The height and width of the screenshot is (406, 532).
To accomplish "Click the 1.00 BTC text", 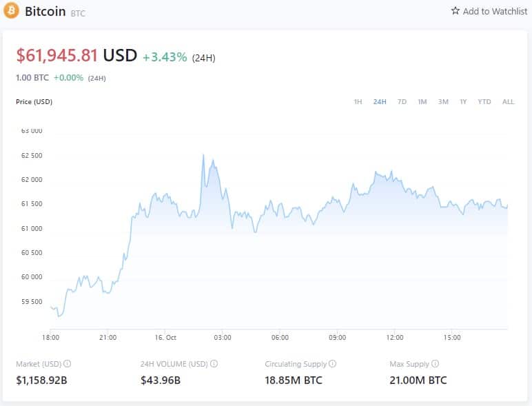I will click(x=32, y=78).
